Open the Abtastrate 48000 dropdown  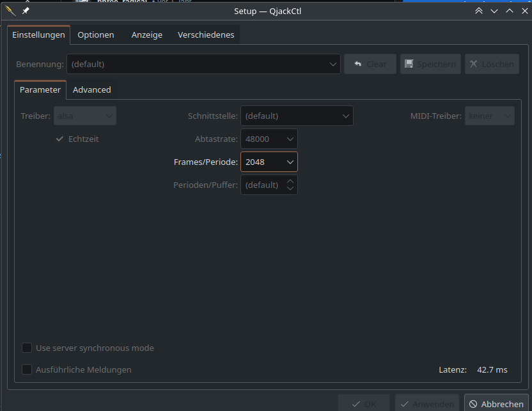269,139
